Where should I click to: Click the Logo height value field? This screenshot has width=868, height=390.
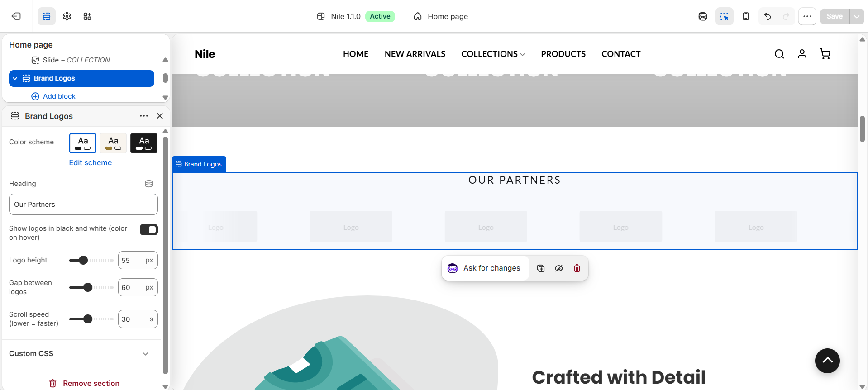click(x=138, y=260)
